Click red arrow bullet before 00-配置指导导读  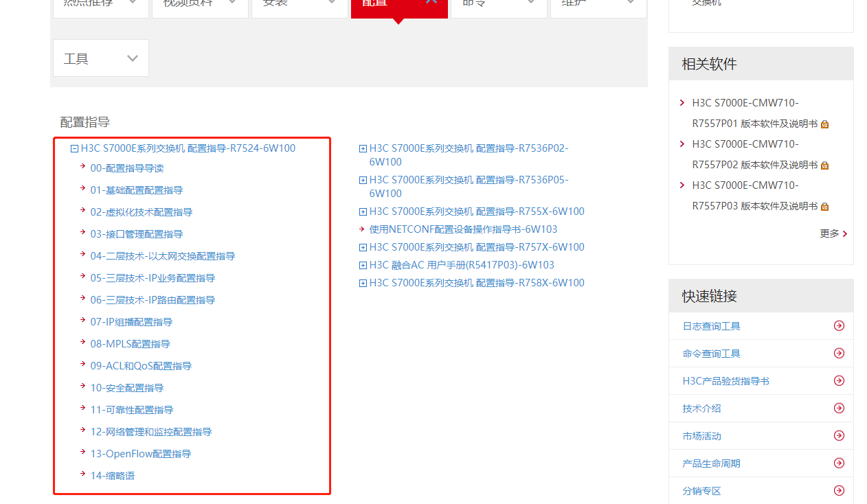(82, 166)
